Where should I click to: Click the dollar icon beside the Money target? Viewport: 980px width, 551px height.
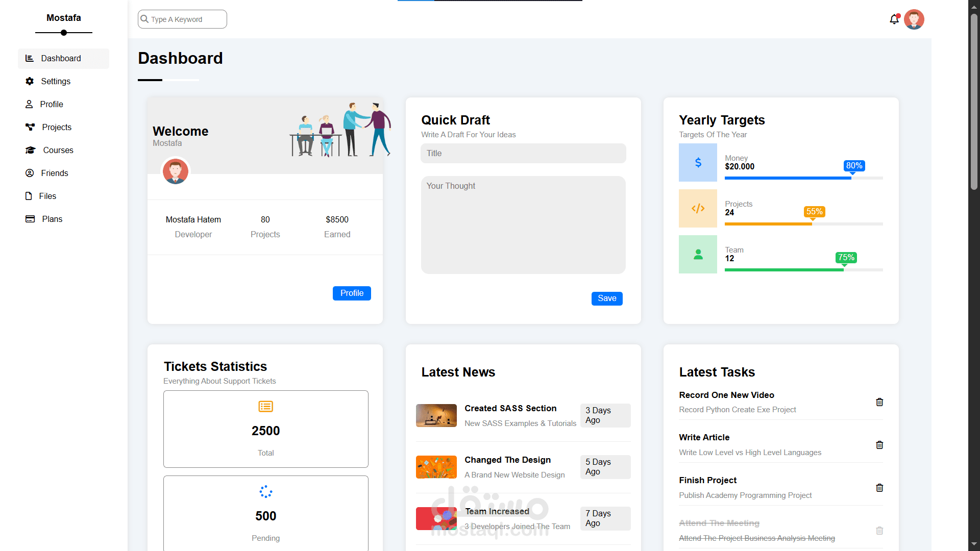697,162
